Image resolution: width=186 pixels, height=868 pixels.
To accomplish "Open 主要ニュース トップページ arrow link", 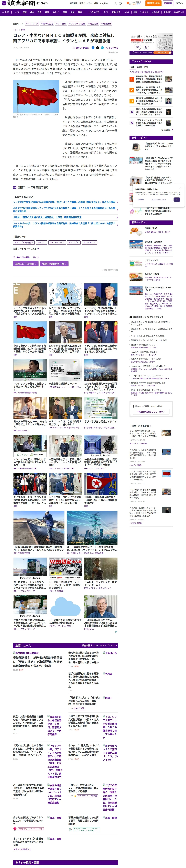I will [x=100, y=646].
